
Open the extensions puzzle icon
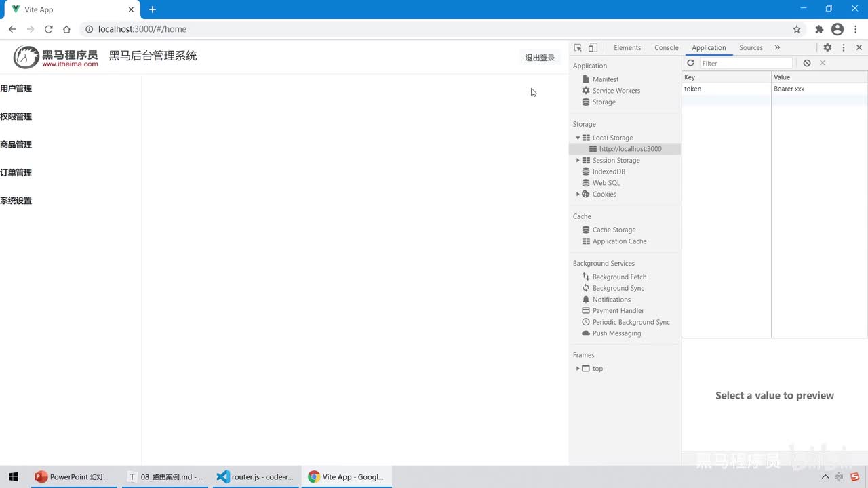pos(819,29)
